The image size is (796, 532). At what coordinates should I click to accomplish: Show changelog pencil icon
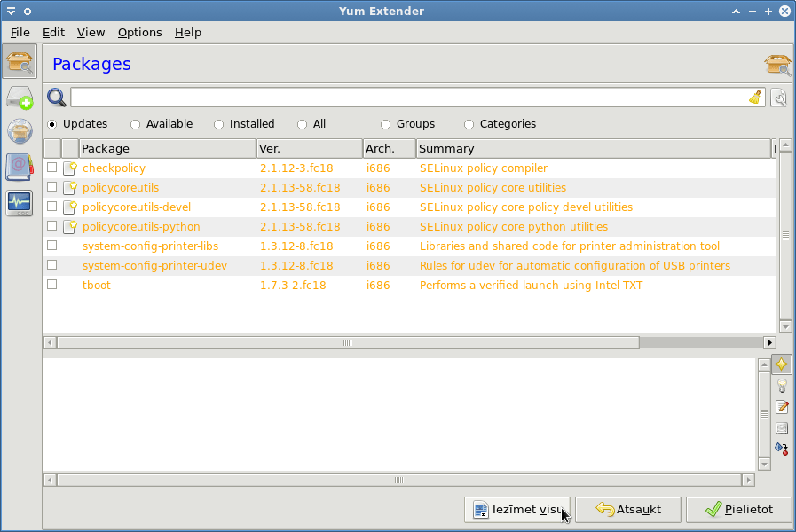pos(782,407)
